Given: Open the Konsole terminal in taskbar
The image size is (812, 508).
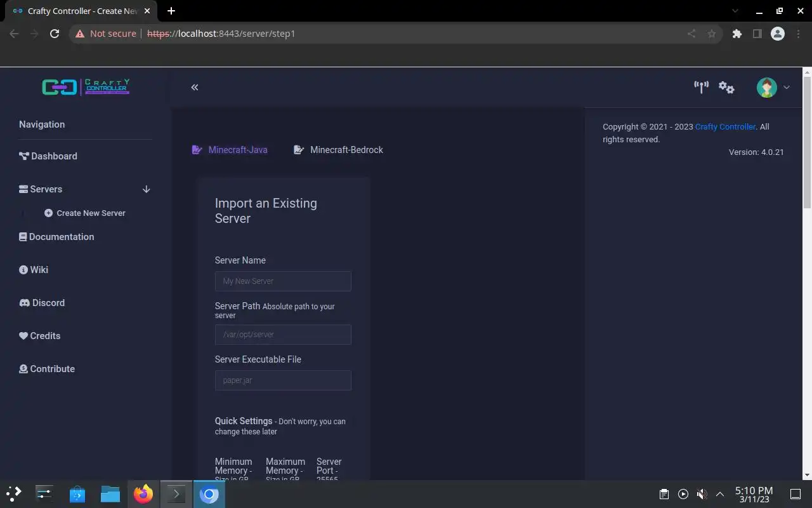Looking at the screenshot, I should (176, 494).
